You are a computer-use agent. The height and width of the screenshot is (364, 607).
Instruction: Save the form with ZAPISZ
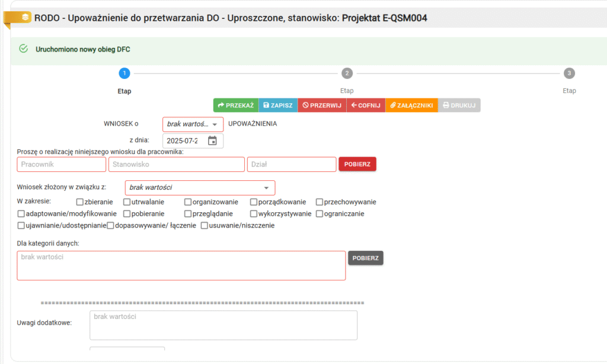pos(278,105)
